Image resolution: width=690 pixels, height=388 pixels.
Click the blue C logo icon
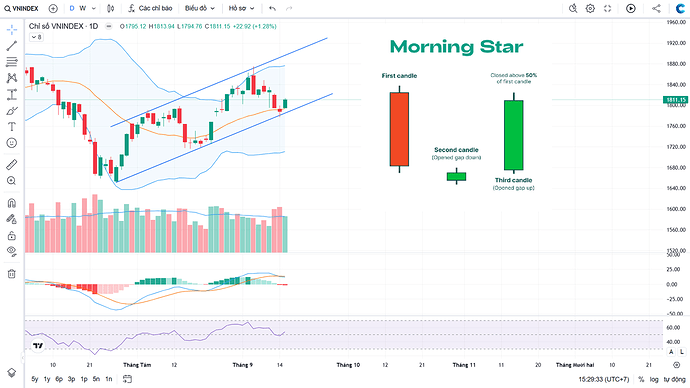tap(680, 8)
